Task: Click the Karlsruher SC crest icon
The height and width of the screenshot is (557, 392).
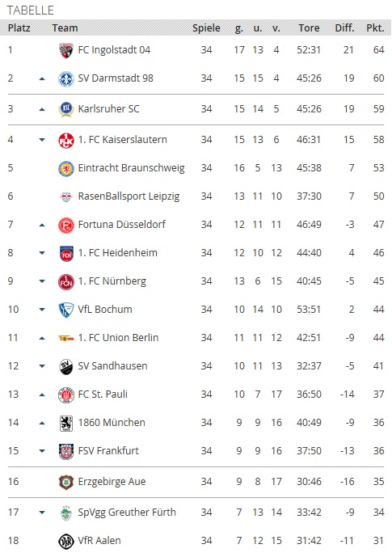Action: (66, 109)
